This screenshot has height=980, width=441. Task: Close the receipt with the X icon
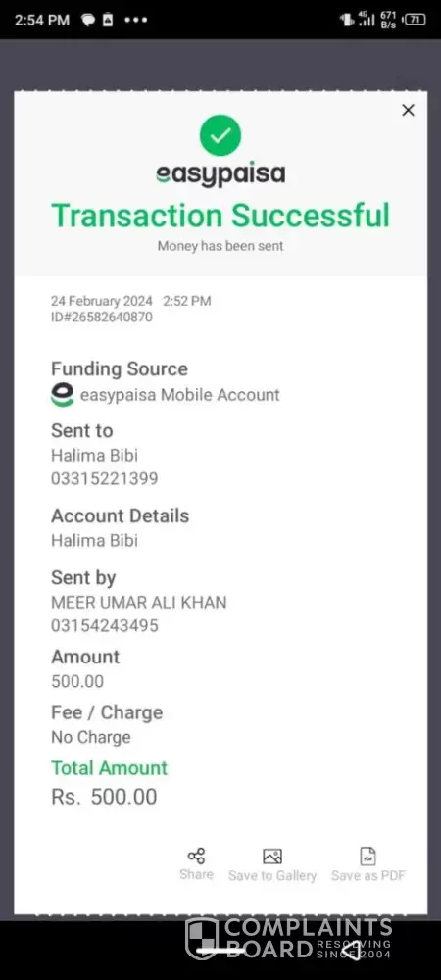[x=408, y=110]
